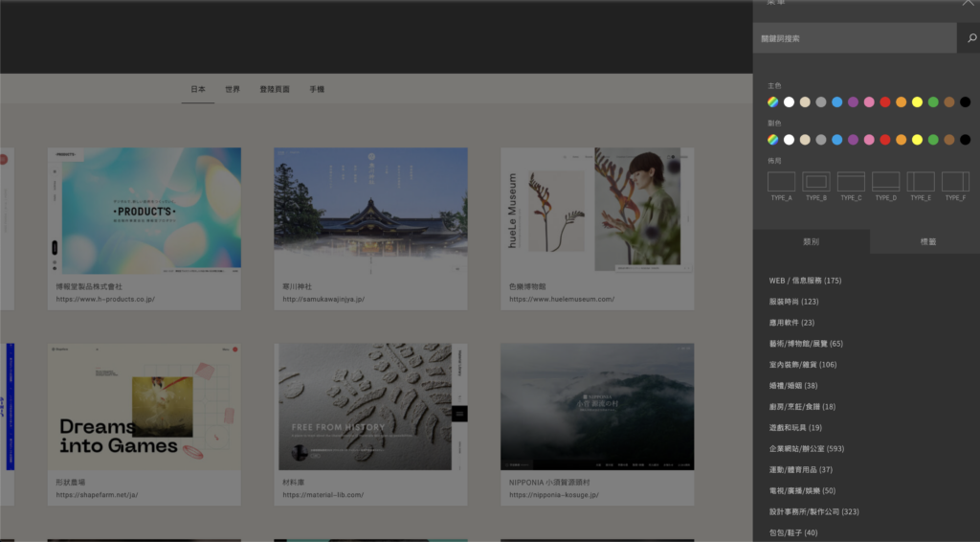
Task: Open the PRODUCT'S site thumbnail
Action: pos(145,211)
